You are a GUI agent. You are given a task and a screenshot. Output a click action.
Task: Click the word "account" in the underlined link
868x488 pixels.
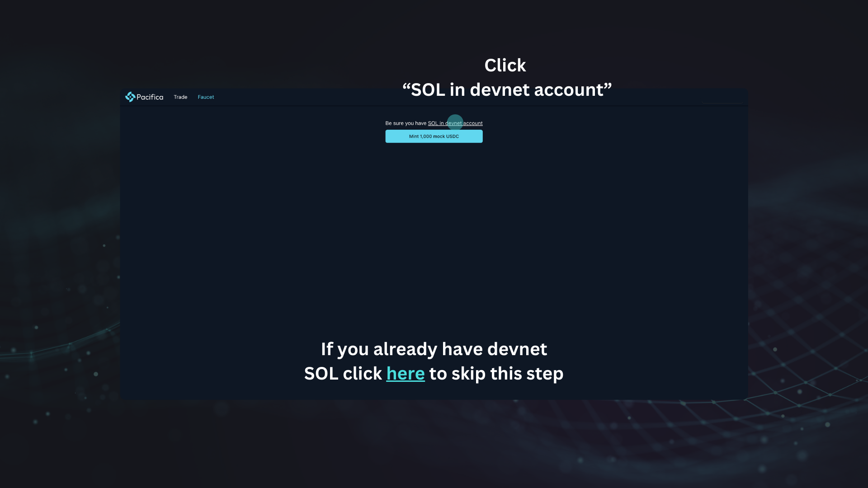click(473, 123)
